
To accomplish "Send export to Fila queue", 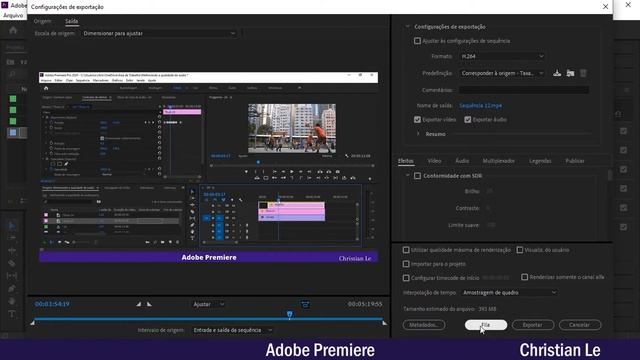I will pos(486,325).
